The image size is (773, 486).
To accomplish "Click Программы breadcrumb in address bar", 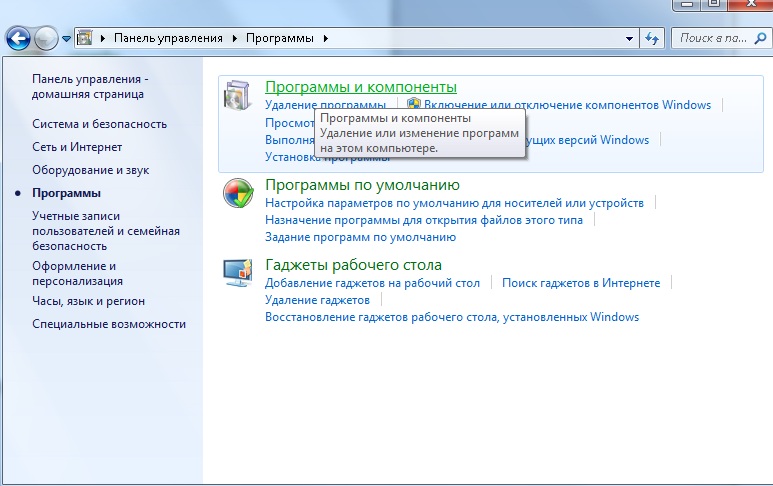I will click(x=280, y=38).
